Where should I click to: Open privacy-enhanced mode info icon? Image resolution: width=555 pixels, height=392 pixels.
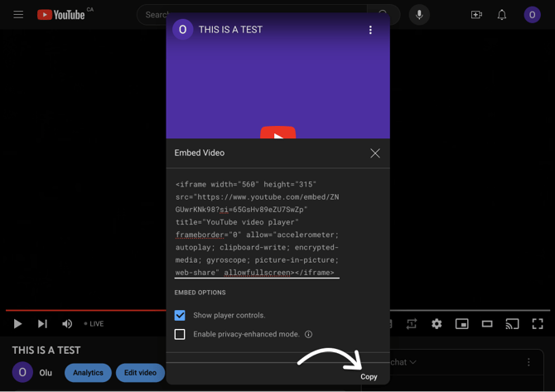(x=308, y=334)
